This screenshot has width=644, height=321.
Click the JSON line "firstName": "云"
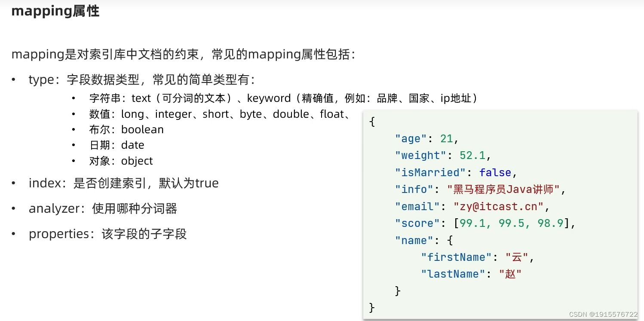coord(478,257)
